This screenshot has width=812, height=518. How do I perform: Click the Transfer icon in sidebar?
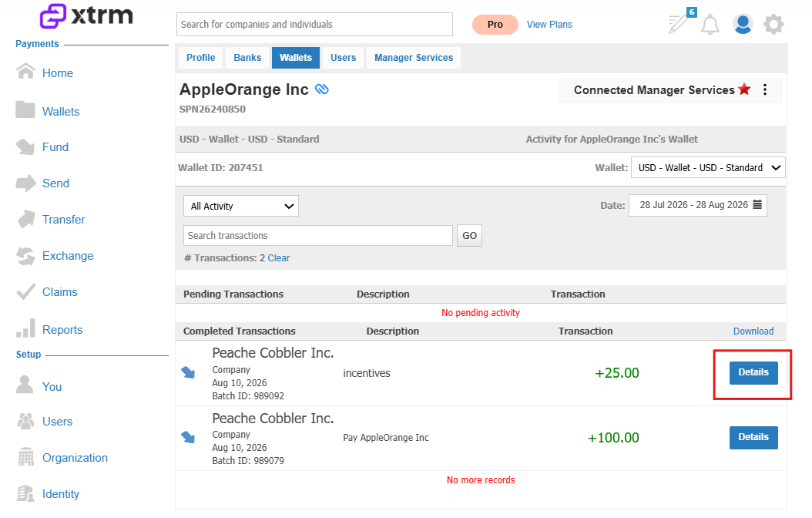coord(26,219)
